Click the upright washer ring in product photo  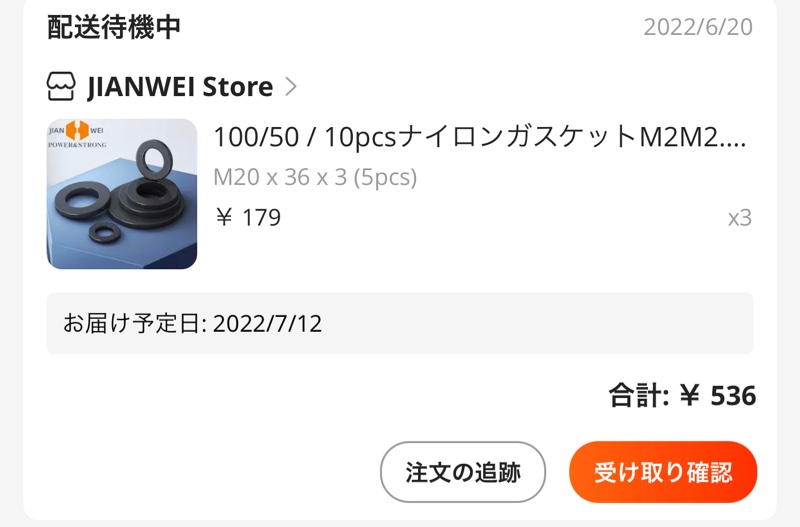click(x=153, y=160)
